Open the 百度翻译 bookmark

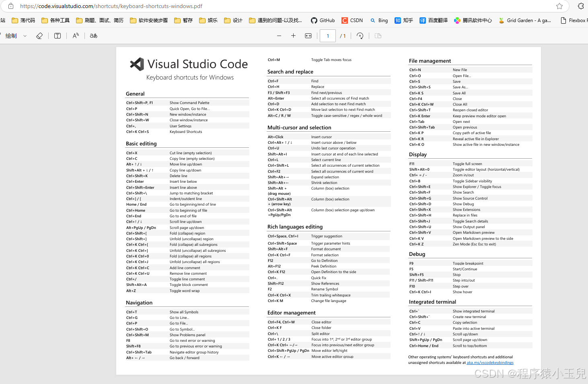pyautogui.click(x=434, y=20)
